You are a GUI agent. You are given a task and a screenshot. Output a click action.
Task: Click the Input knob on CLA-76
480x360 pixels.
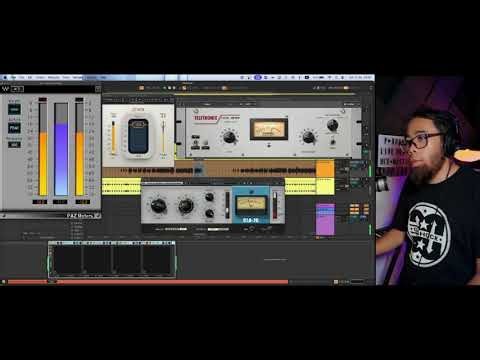pyautogui.click(x=158, y=206)
